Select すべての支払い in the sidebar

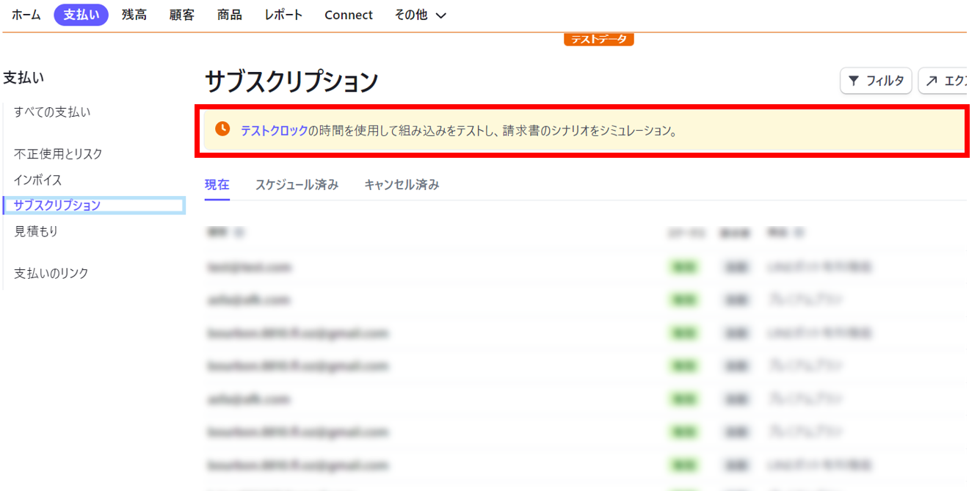tap(51, 112)
